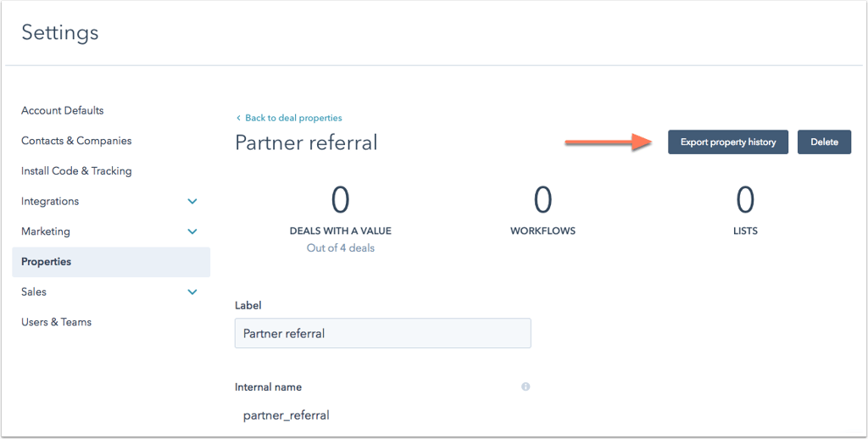Select Sales in the sidebar
Screen dimensions: 868x439
coord(34,292)
